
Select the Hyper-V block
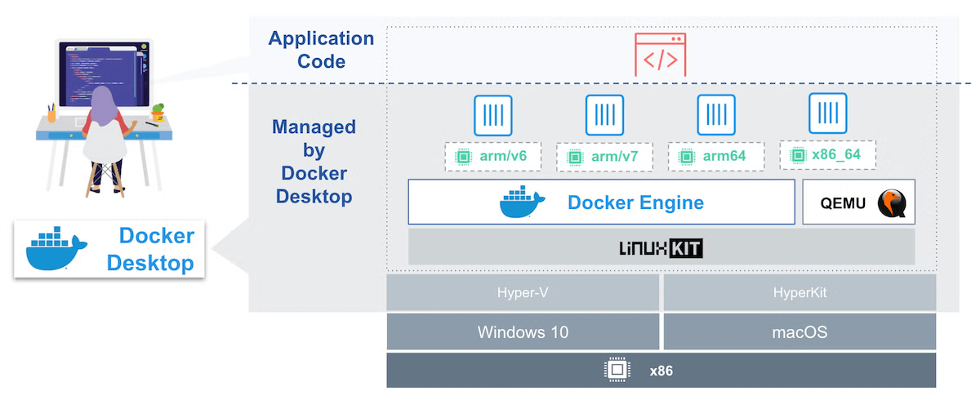(x=523, y=292)
